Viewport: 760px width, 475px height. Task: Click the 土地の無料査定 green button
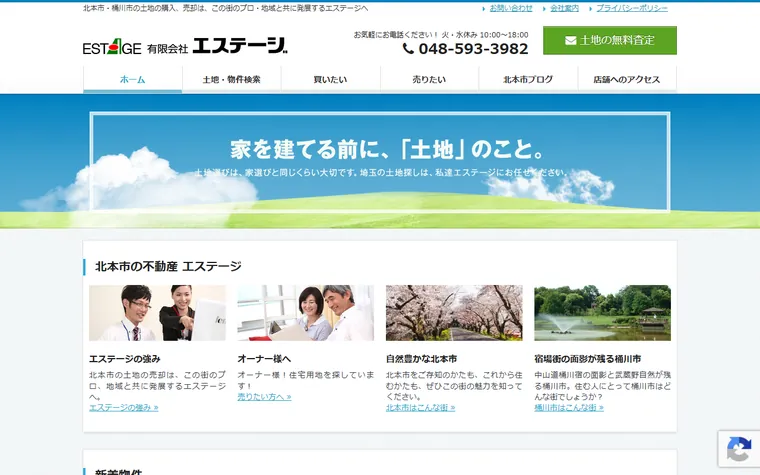[x=610, y=40]
